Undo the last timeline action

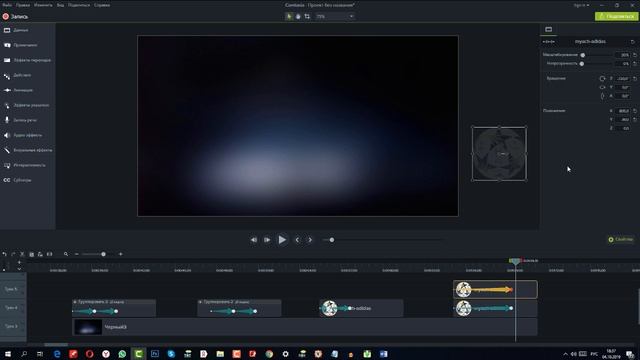[x=4, y=254]
